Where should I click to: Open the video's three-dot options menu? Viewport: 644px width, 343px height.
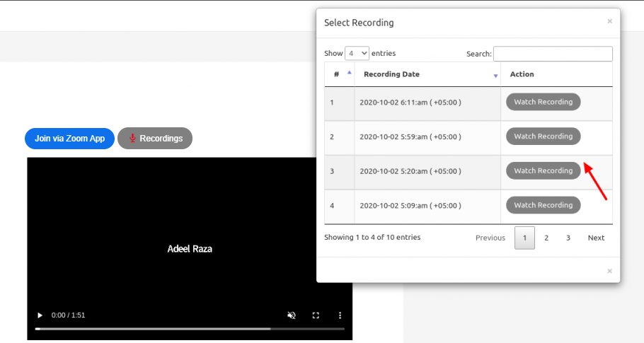pos(340,315)
